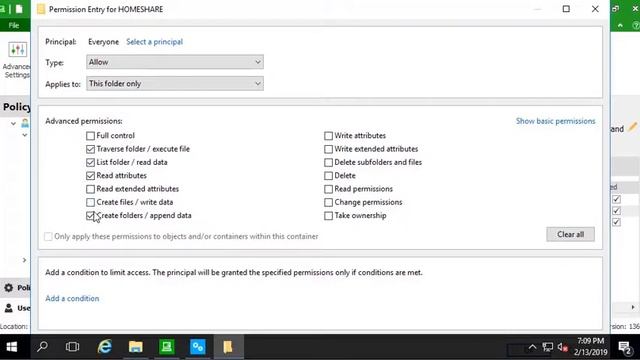Tick the Take ownership checkbox
Viewport: 640px width, 360px height.
[x=328, y=216]
